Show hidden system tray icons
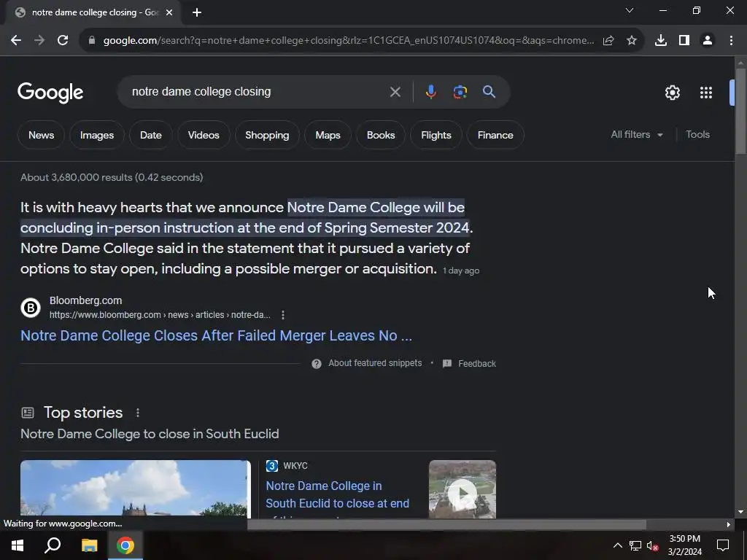The image size is (747, 560). click(617, 545)
